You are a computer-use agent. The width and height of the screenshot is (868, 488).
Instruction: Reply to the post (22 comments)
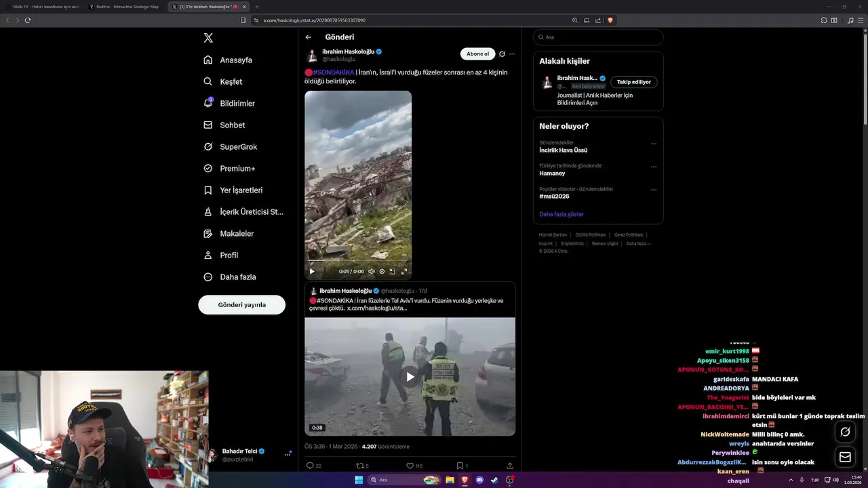[x=314, y=466]
